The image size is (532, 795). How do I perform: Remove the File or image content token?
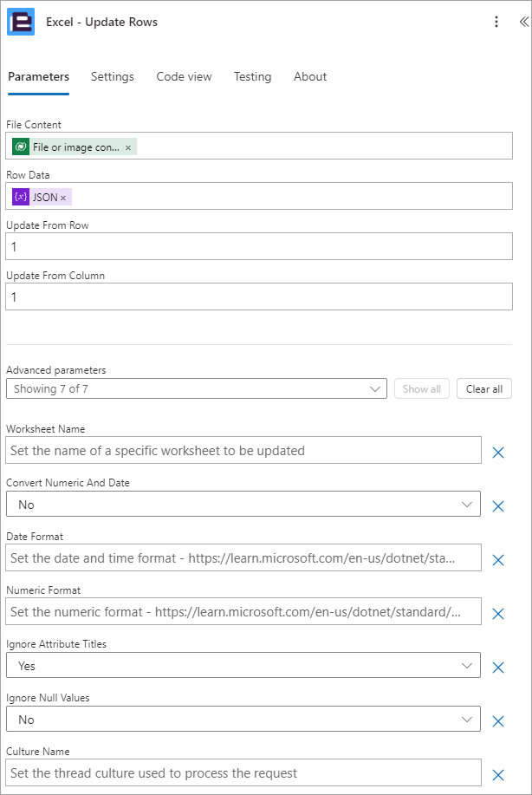[x=128, y=147]
